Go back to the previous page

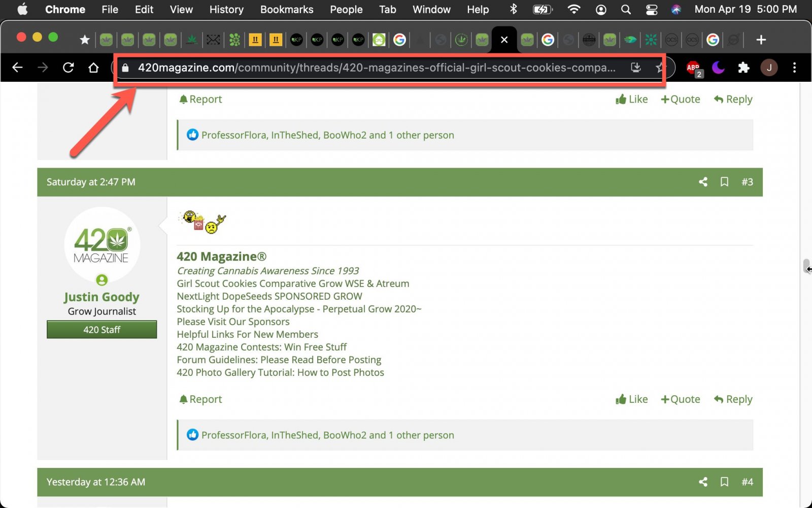pos(17,68)
